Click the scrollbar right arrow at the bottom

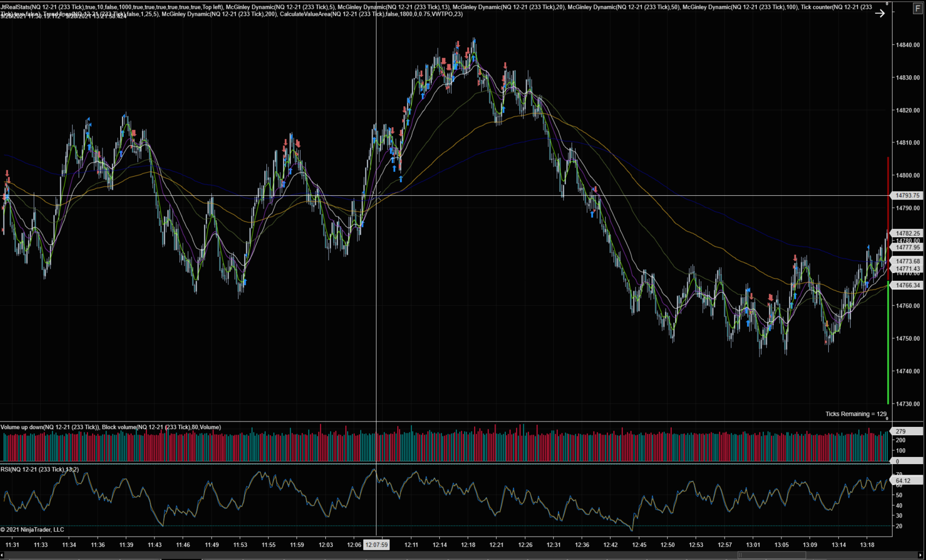pyautogui.click(x=921, y=555)
